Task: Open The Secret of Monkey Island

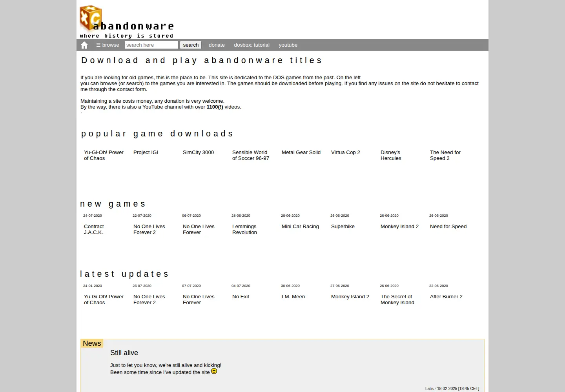Action: (x=397, y=299)
